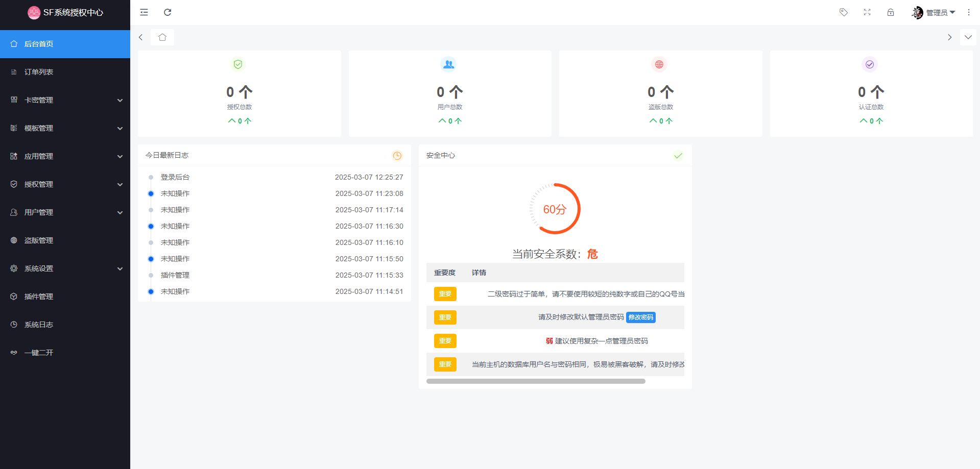Click the log timestamp 2025-03-07 11:23:08

click(x=369, y=193)
